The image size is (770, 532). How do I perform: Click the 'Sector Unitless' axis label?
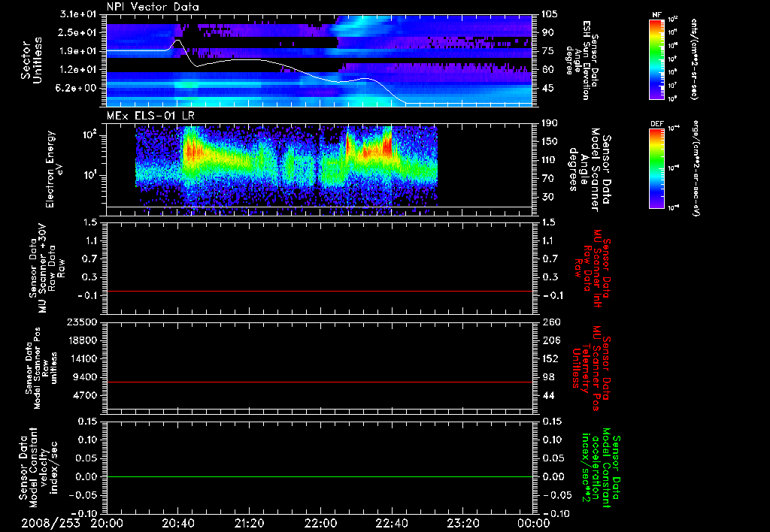[x=32, y=60]
